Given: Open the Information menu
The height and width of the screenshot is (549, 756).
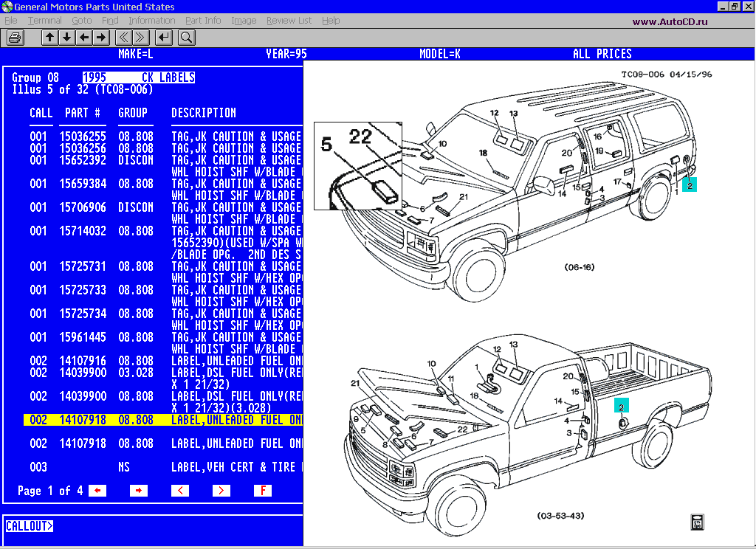Looking at the screenshot, I should click(x=152, y=20).
